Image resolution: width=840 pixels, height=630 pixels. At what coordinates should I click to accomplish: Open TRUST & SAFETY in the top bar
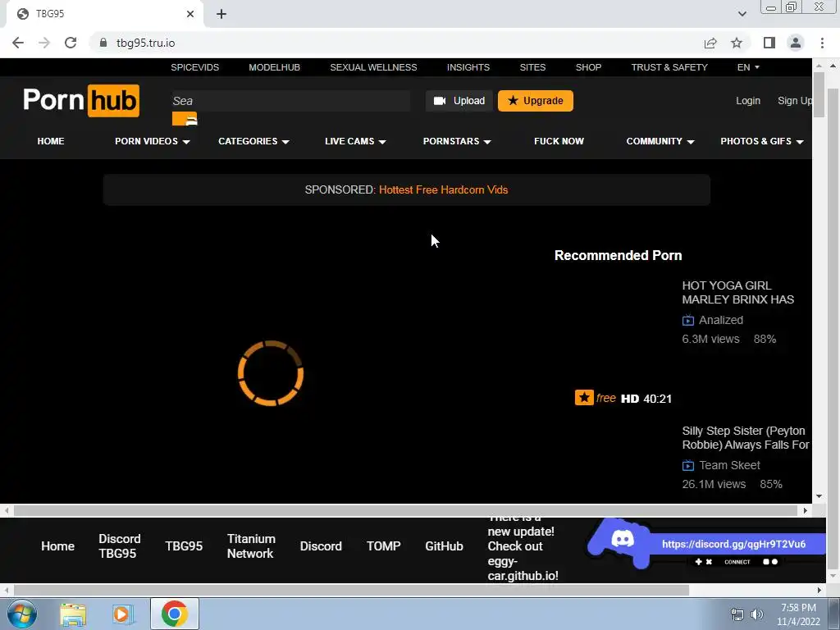[x=669, y=67]
